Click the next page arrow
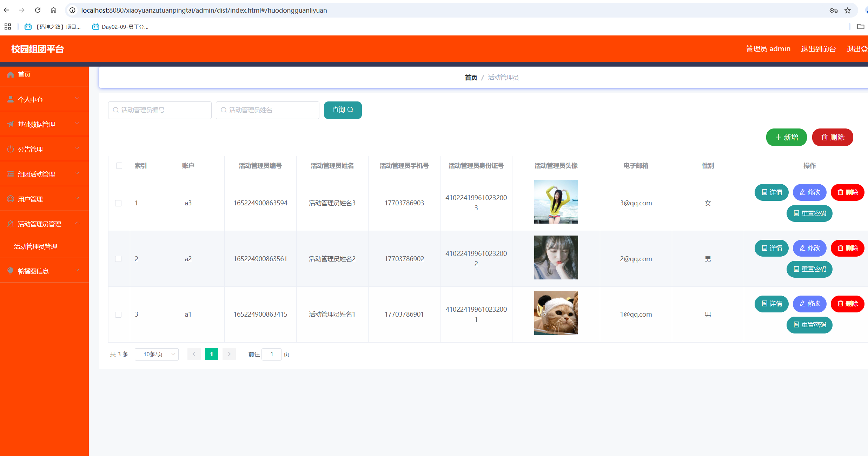This screenshot has width=868, height=456. pos(229,354)
